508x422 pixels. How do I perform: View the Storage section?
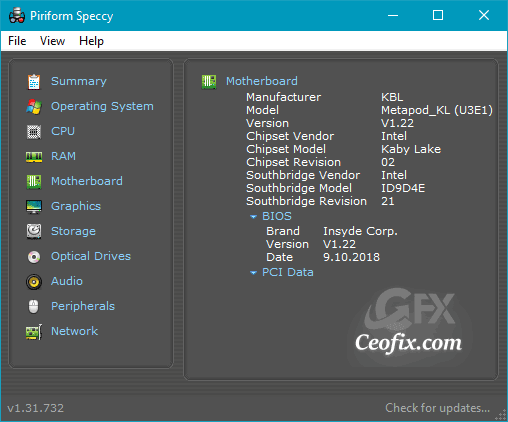pos(73,231)
